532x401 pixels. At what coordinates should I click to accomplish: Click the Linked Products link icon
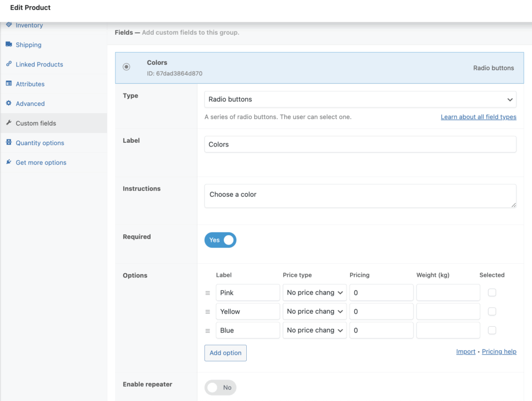tap(9, 64)
